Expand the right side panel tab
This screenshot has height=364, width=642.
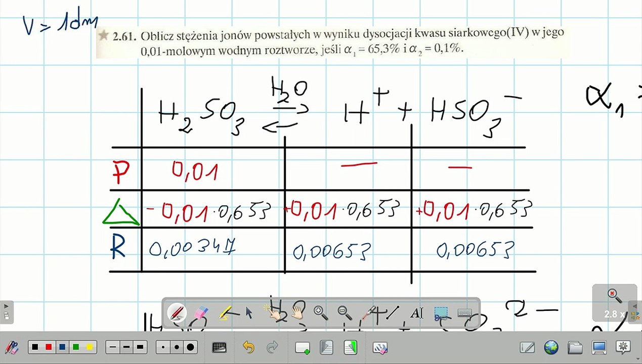click(635, 312)
